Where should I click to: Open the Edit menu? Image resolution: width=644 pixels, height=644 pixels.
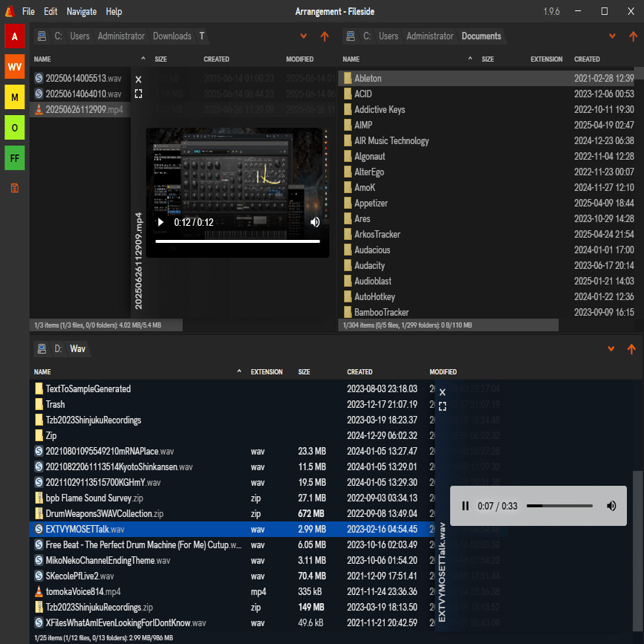click(51, 11)
